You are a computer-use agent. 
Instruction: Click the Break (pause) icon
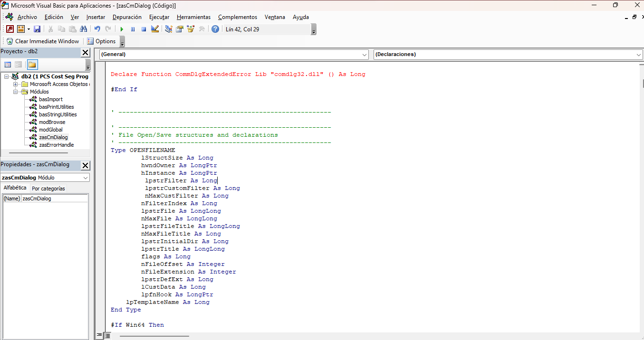pyautogui.click(x=133, y=29)
